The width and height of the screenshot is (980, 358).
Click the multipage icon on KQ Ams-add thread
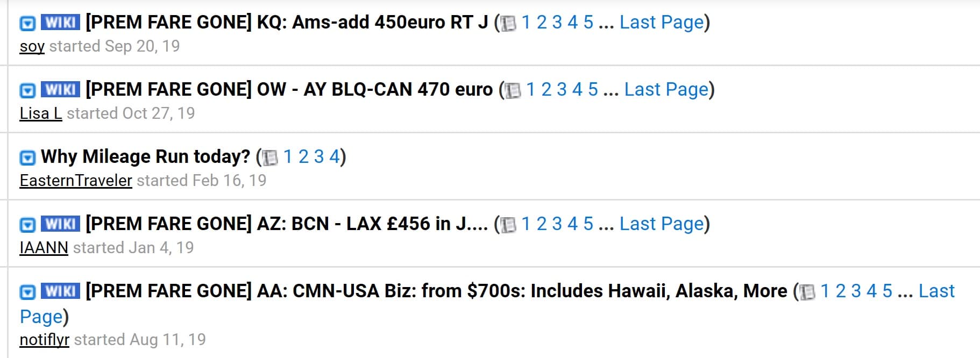tap(509, 23)
